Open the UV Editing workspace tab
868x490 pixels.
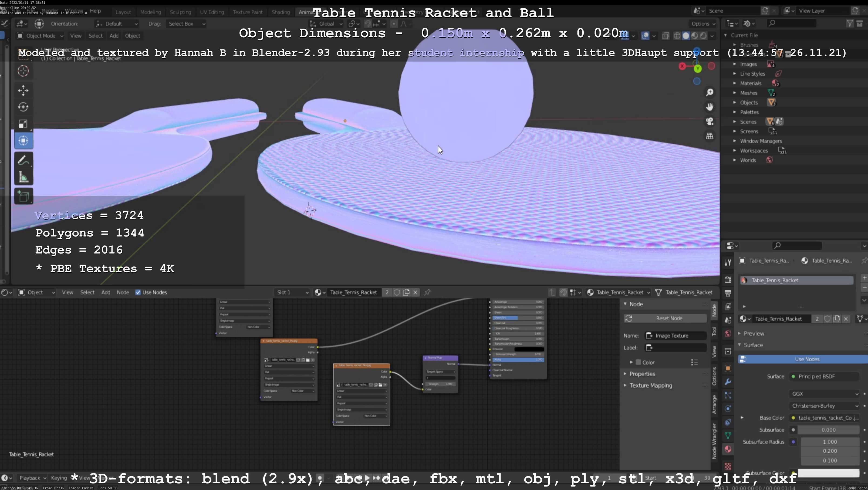[x=212, y=12]
